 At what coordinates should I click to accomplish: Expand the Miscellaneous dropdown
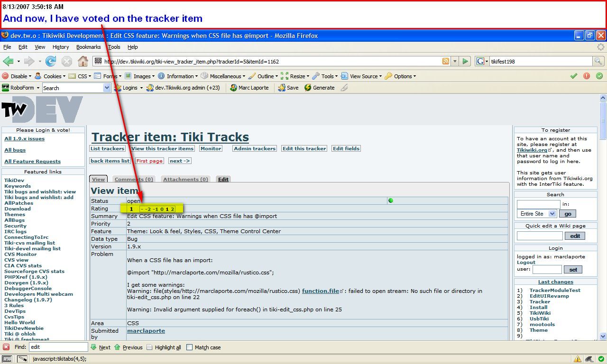pyautogui.click(x=223, y=76)
